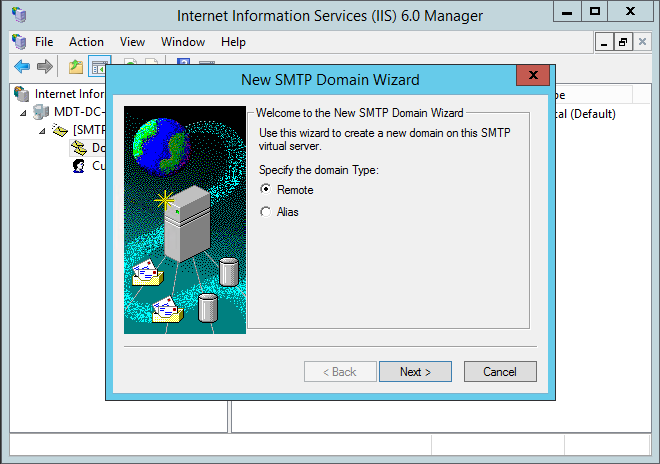Click the Next > button in wizard

pyautogui.click(x=415, y=372)
